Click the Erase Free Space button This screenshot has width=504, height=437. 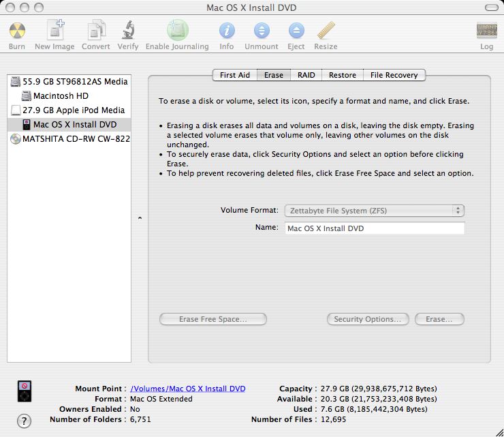click(x=213, y=319)
